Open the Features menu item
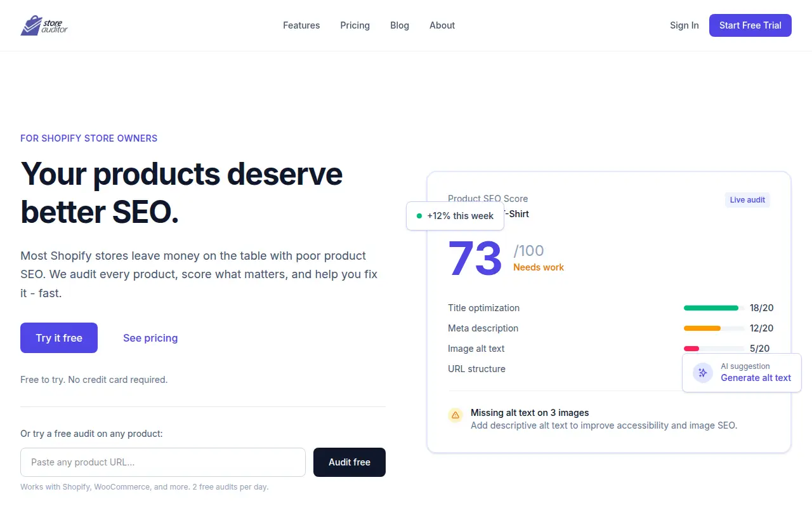 [301, 25]
